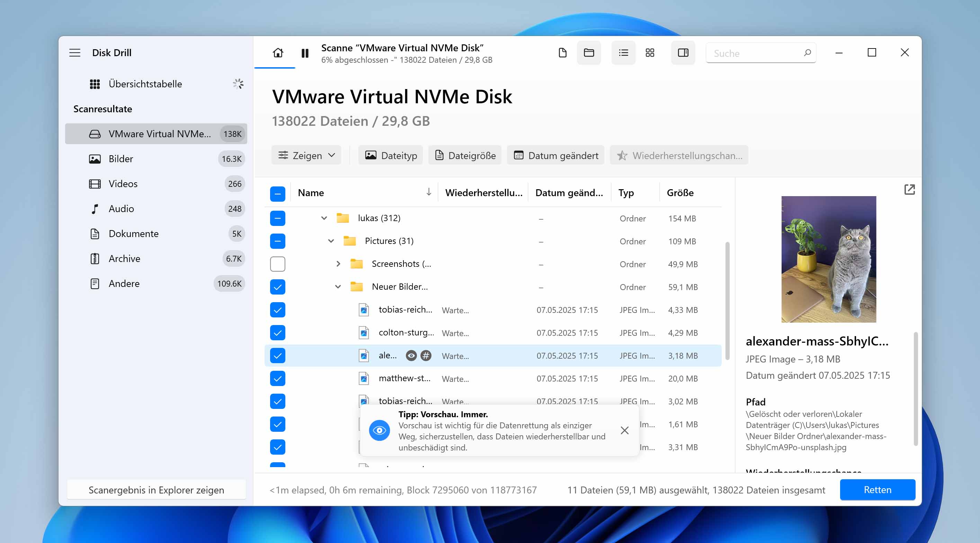Select VMware Virtual NVMe scan result

(x=156, y=134)
